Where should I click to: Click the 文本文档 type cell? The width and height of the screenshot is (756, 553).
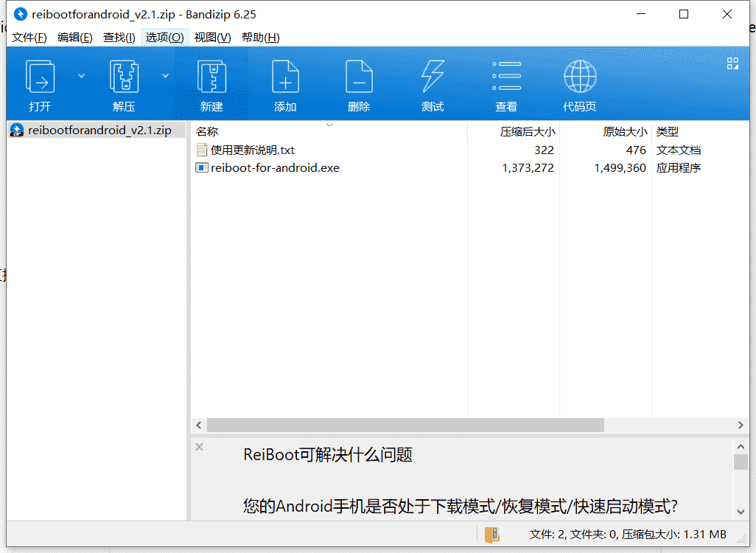pos(679,150)
